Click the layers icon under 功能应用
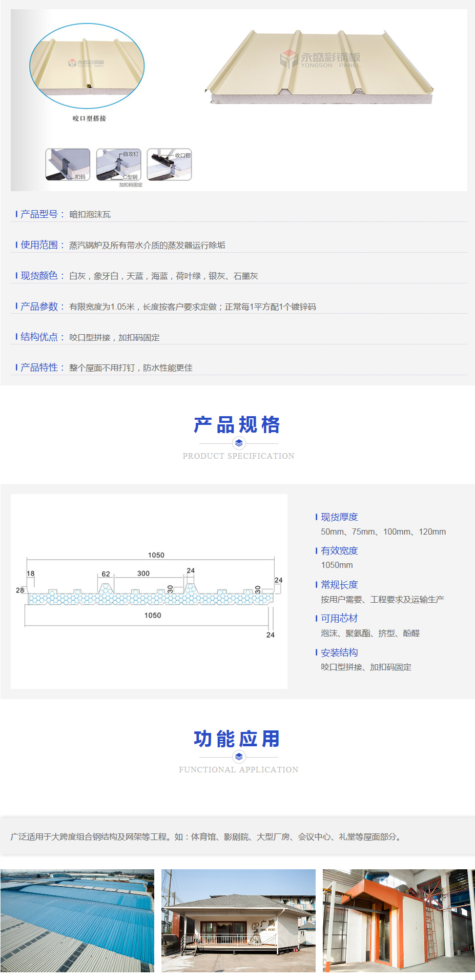This screenshot has width=475, height=980. (x=239, y=757)
